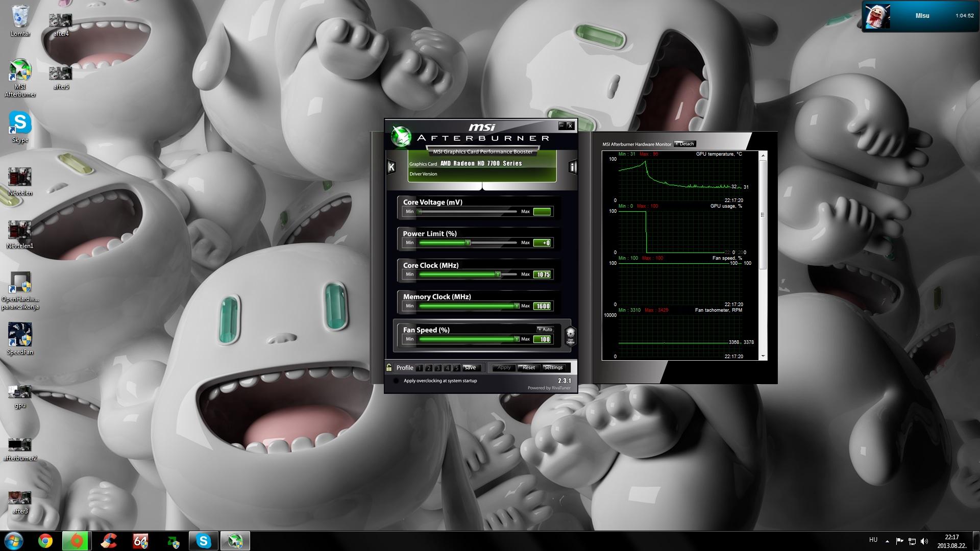Click the Fan tachometer RPM graph
Screen dimensions: 980x551
pyautogui.click(x=680, y=336)
